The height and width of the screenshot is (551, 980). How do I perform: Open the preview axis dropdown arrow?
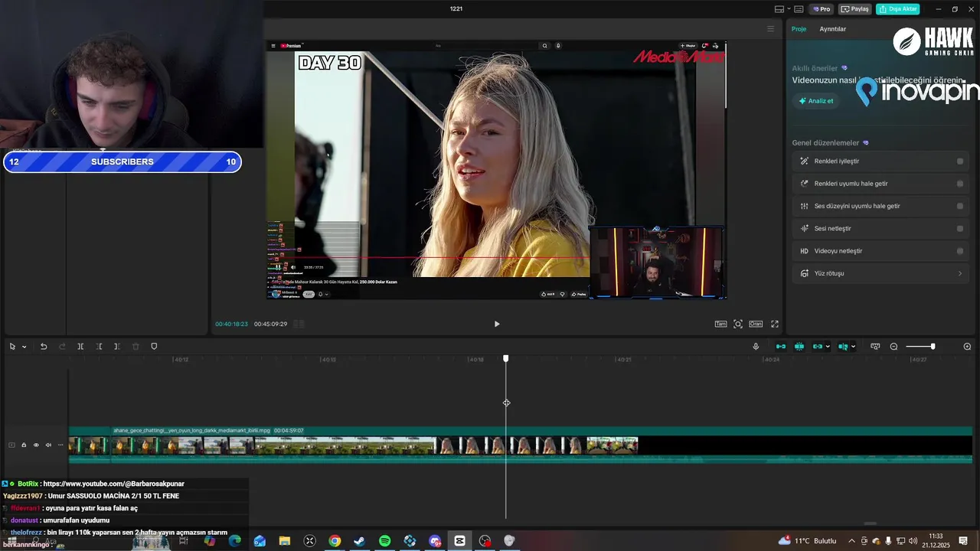coord(853,347)
